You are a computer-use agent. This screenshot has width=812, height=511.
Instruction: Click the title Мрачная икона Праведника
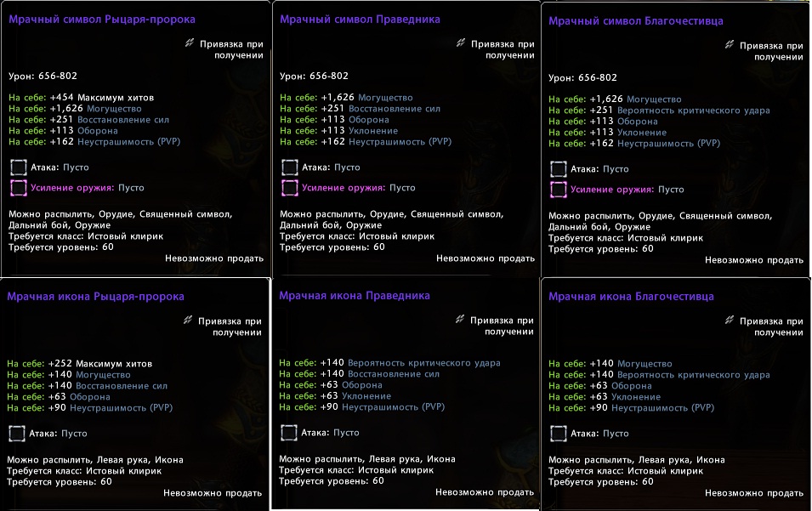355,296
